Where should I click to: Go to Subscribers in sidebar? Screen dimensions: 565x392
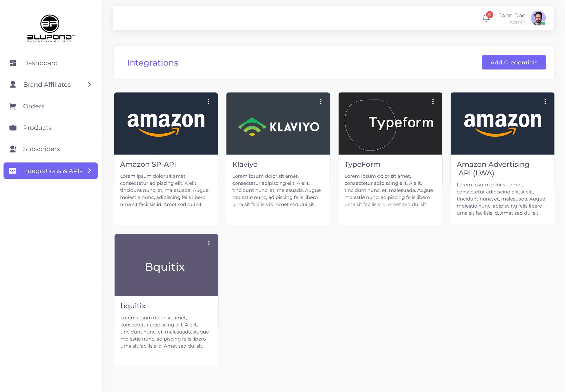point(42,149)
